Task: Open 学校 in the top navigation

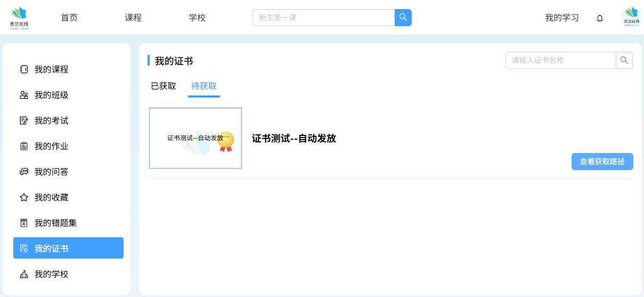Action: [197, 18]
